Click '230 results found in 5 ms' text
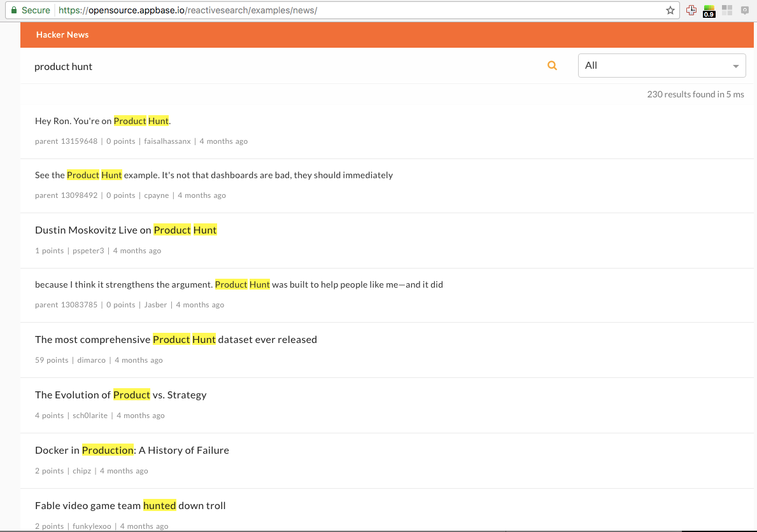 pyautogui.click(x=696, y=94)
